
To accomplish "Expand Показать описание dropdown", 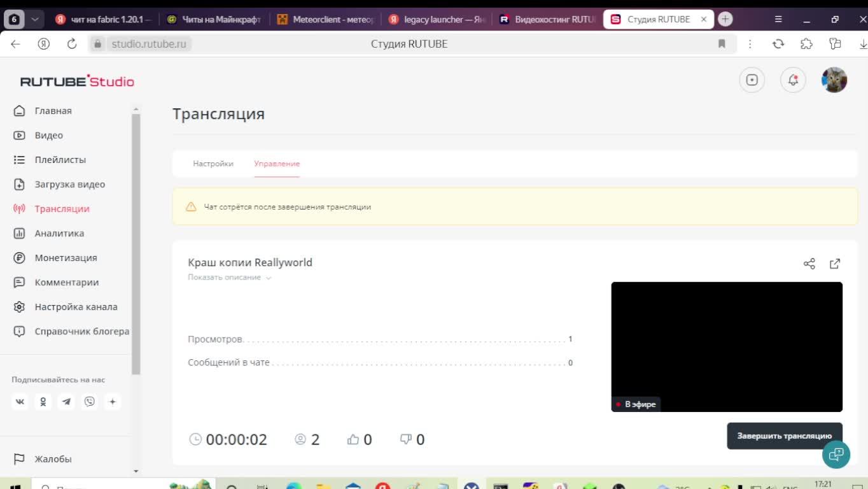I will pos(230,278).
